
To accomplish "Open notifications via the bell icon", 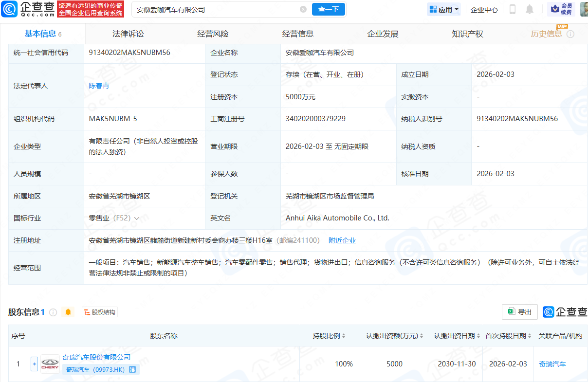I will point(529,9).
